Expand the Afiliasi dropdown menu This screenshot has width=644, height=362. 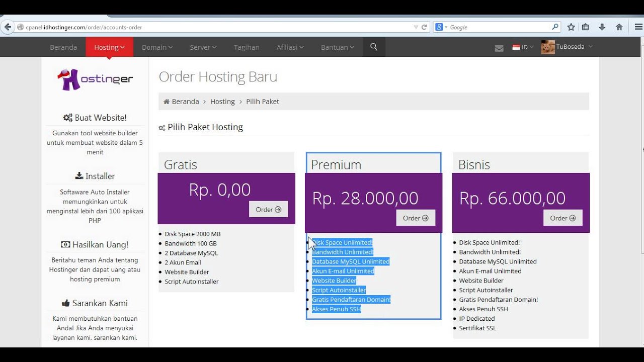[290, 47]
